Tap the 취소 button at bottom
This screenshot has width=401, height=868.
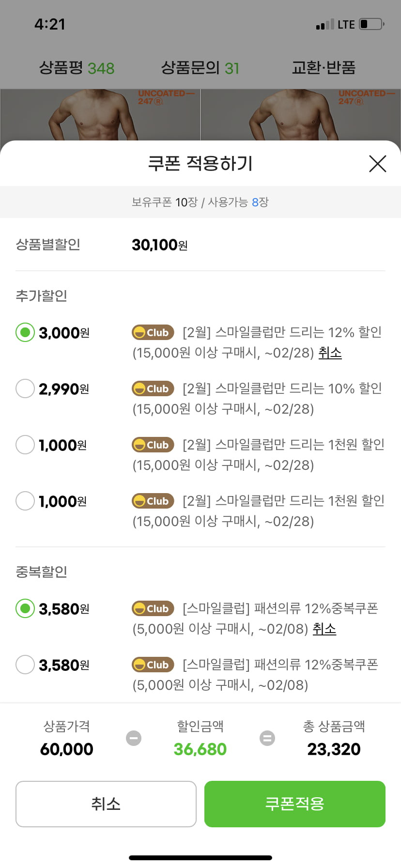point(106,804)
